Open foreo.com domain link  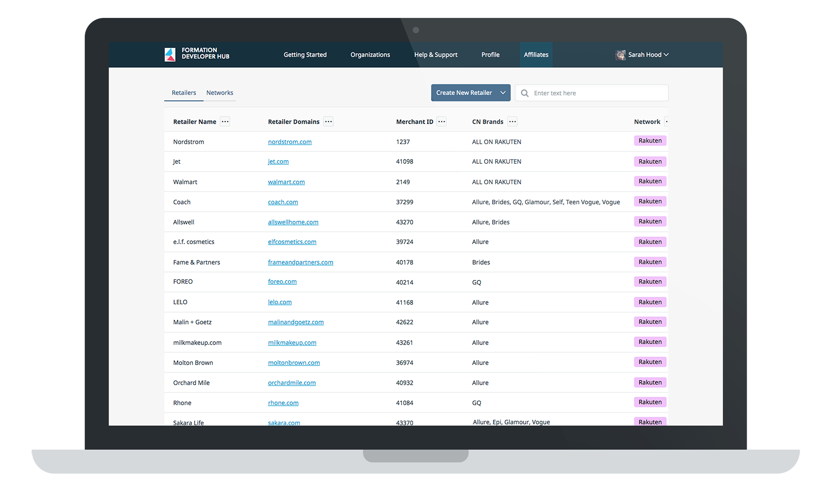coord(282,282)
